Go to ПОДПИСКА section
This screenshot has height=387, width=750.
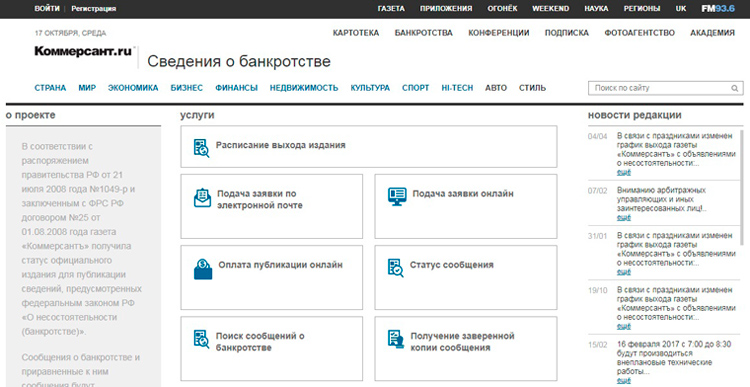tap(567, 33)
